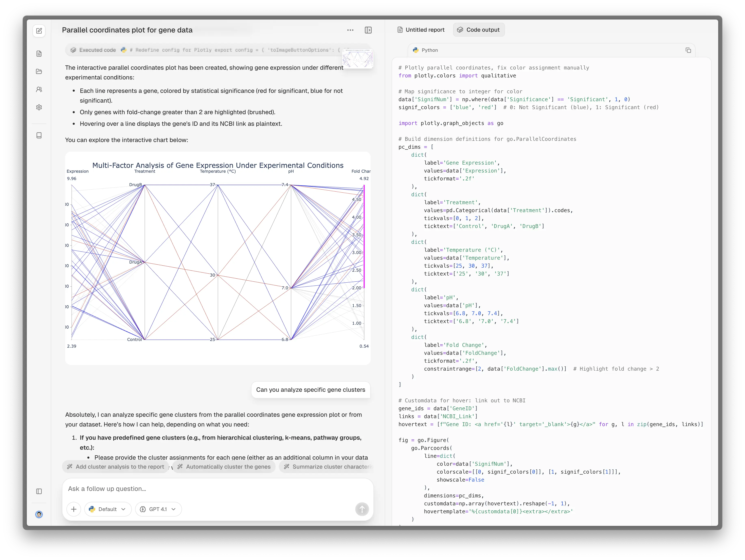Click the 4.92 maximum Fold Change value
Screen dimensions: 745x560
364,179
